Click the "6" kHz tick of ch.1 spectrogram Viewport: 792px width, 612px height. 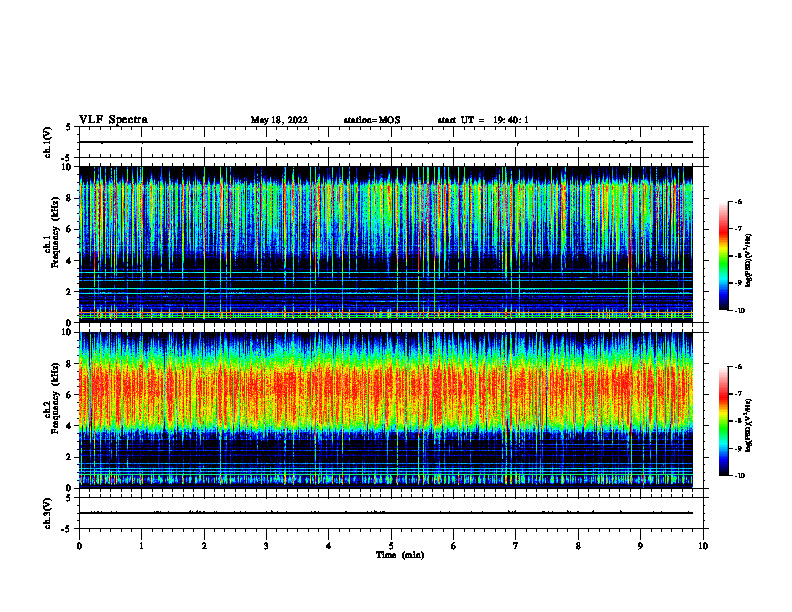(69, 229)
